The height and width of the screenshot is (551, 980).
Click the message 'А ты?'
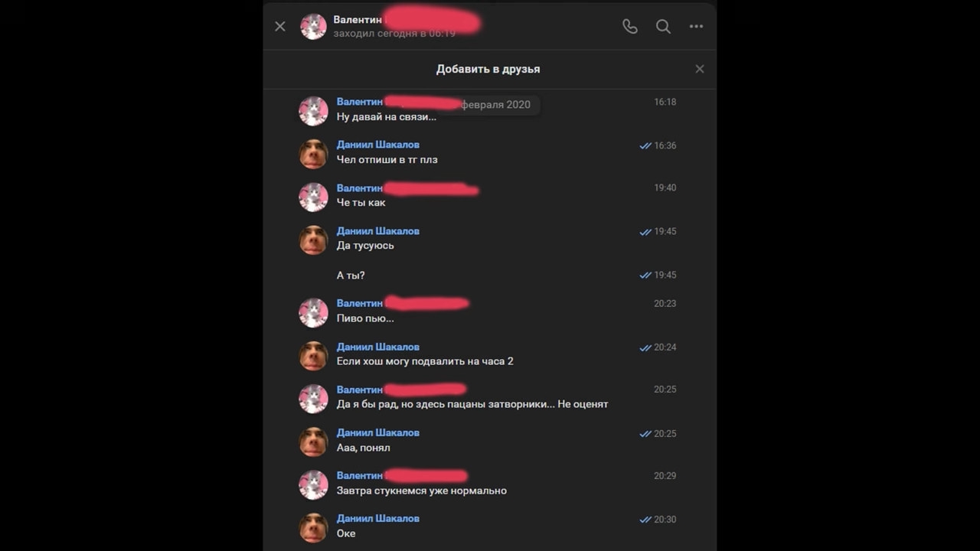(x=351, y=275)
